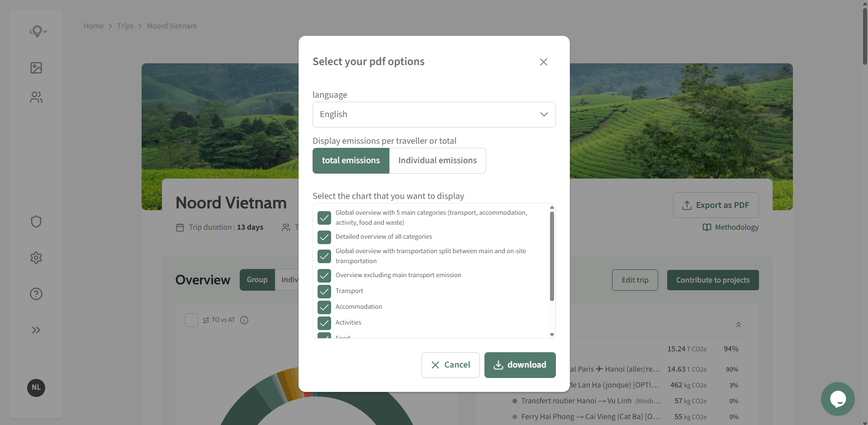The width and height of the screenshot is (868, 425).
Task: Click chart list scroll up arrow
Action: click(552, 207)
